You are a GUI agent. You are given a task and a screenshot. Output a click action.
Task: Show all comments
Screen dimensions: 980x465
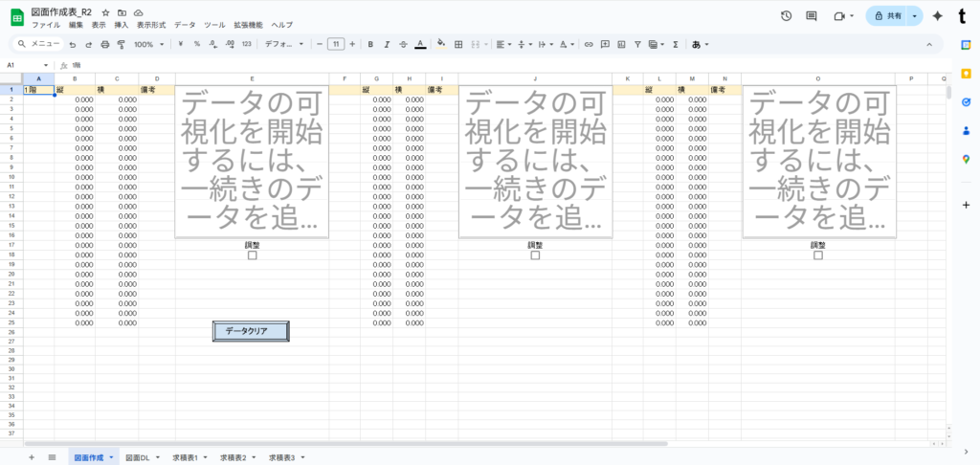tap(812, 16)
